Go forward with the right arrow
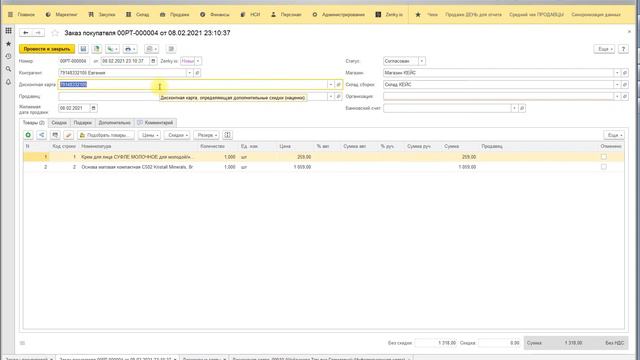Image resolution: width=640 pixels, height=360 pixels. [x=38, y=33]
